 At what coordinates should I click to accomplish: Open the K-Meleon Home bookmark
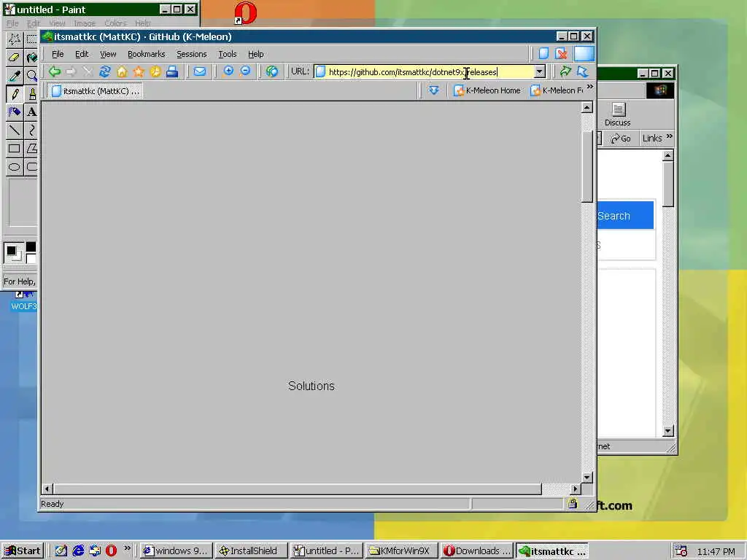click(x=487, y=90)
